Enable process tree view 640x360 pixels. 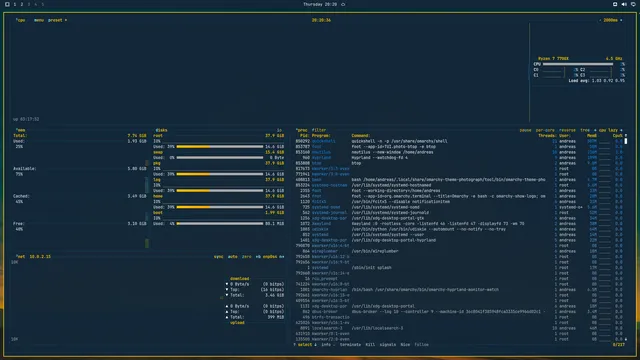pos(585,130)
